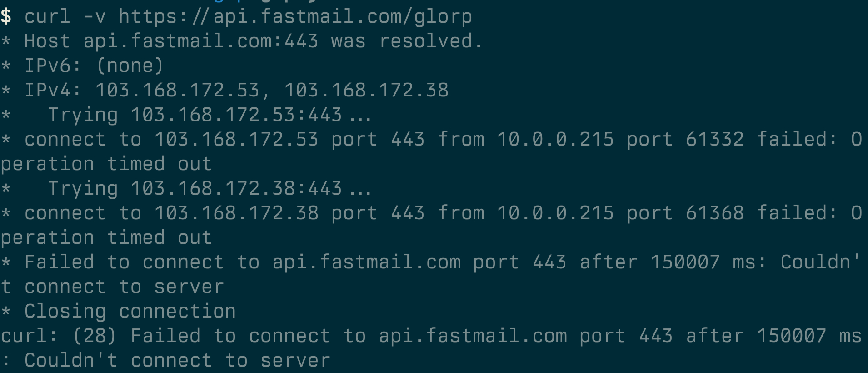Click '(none)' on the IPv6 line
Image resolution: width=868 pixels, height=373 pixels.
(130, 66)
